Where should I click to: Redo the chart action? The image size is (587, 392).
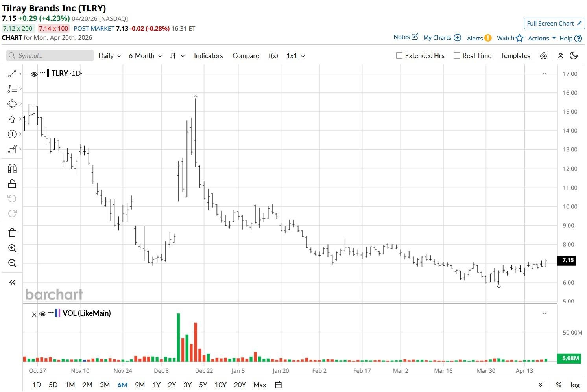click(12, 213)
